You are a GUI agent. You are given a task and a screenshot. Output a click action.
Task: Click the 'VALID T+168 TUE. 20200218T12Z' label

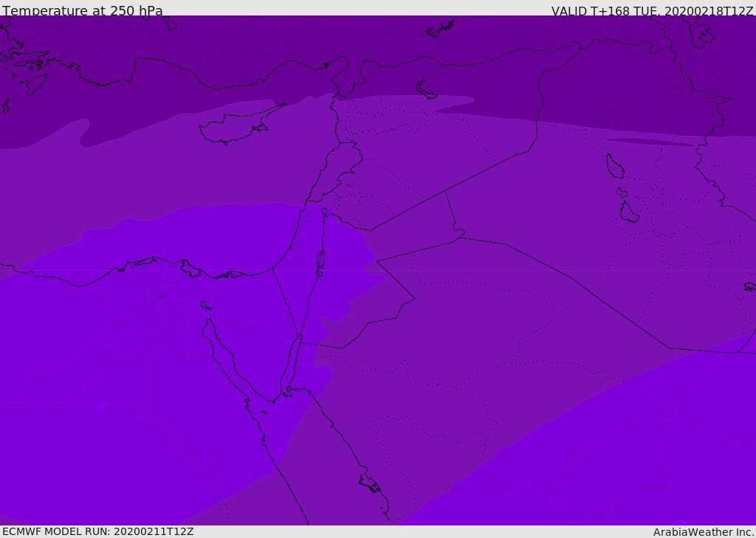[x=653, y=11]
